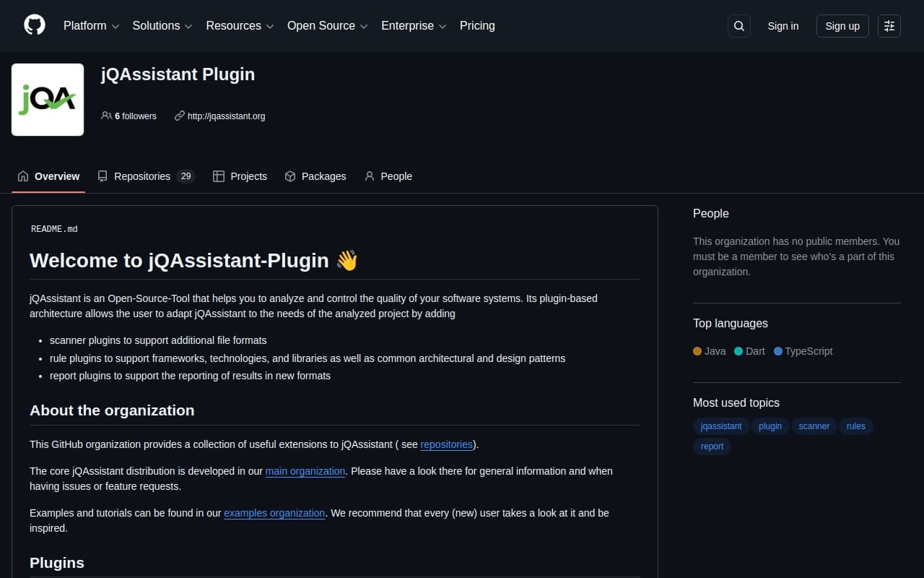
Task: Open the Enterprise dropdown
Action: [x=408, y=25]
